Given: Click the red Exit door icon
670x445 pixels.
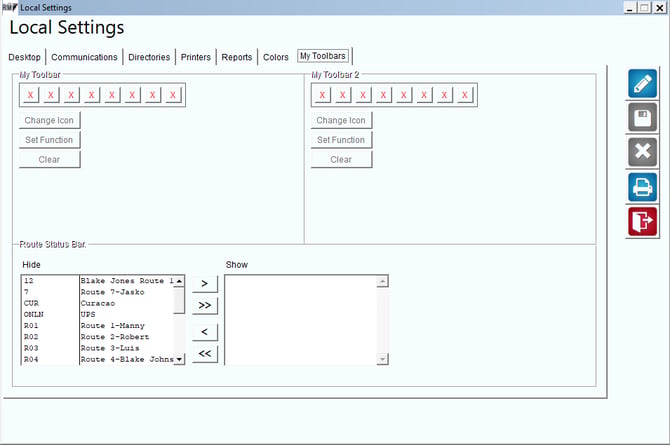Looking at the screenshot, I should click(642, 221).
